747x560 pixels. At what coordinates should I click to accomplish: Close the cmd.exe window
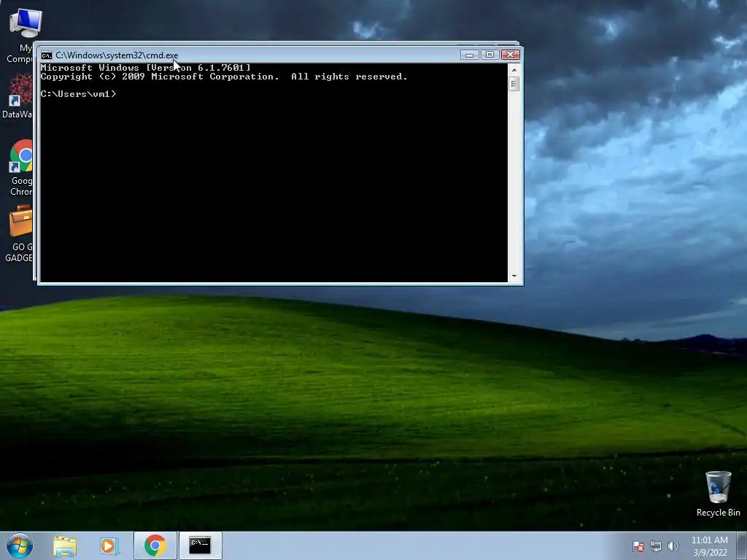[x=510, y=55]
